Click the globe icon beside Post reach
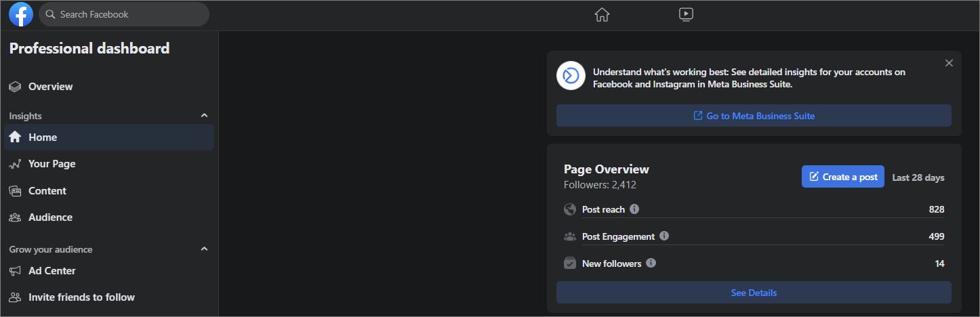980x317 pixels. click(x=570, y=209)
